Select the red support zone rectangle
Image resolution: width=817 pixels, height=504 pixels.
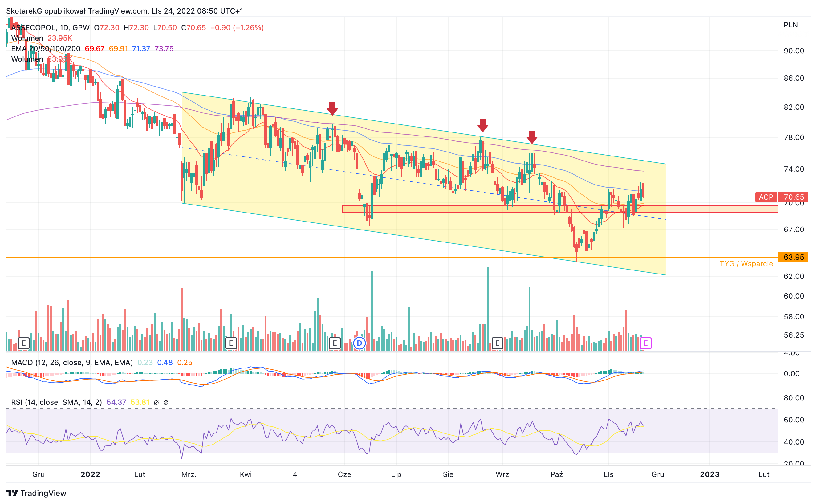point(560,209)
